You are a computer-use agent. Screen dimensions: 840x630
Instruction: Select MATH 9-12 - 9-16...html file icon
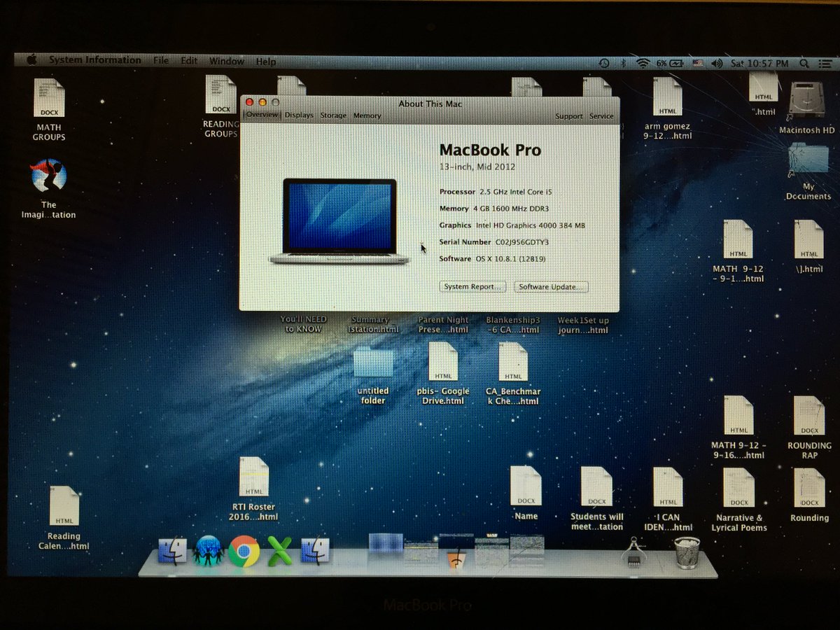coord(738,416)
